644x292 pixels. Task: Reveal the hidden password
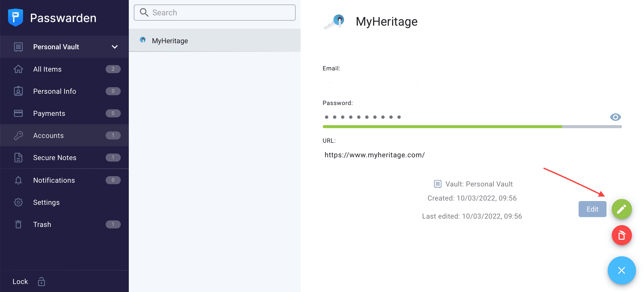point(615,117)
